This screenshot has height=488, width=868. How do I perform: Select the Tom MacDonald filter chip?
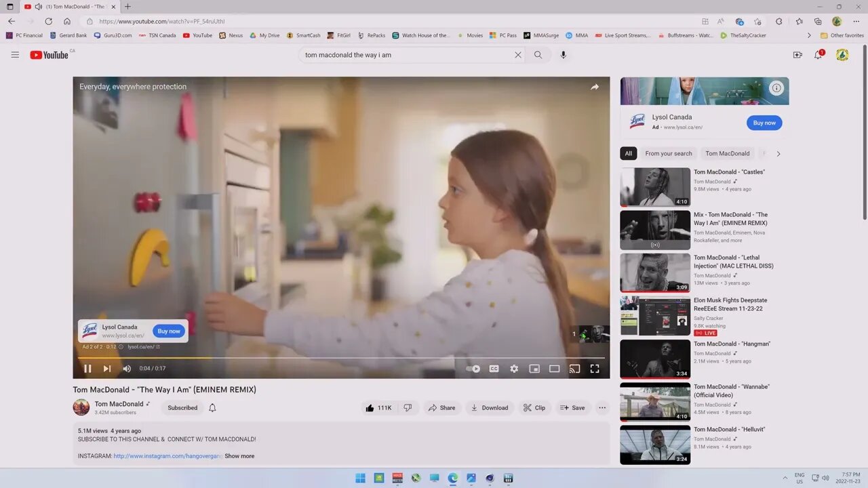coord(728,153)
